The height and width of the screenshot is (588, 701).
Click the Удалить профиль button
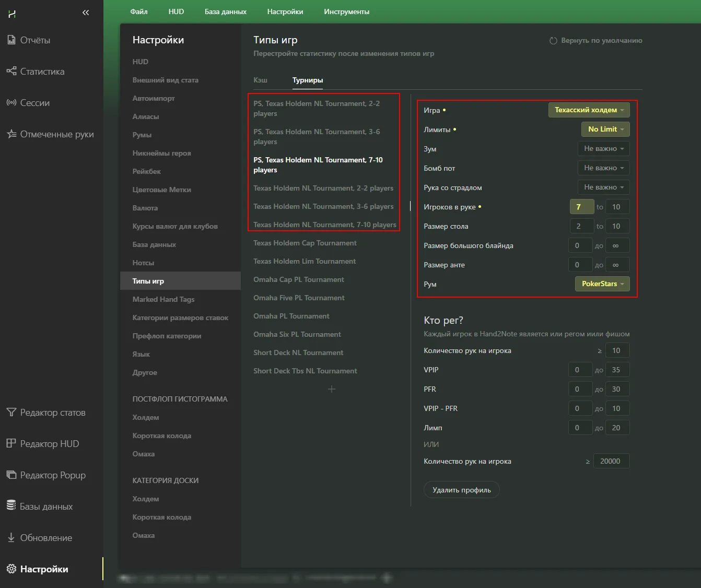[462, 490]
